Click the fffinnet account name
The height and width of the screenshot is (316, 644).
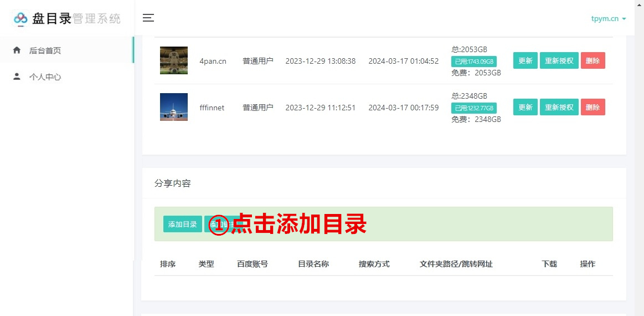(212, 108)
